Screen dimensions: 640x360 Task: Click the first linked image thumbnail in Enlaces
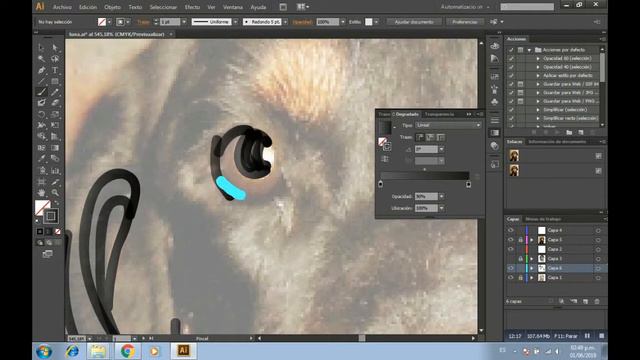514,156
